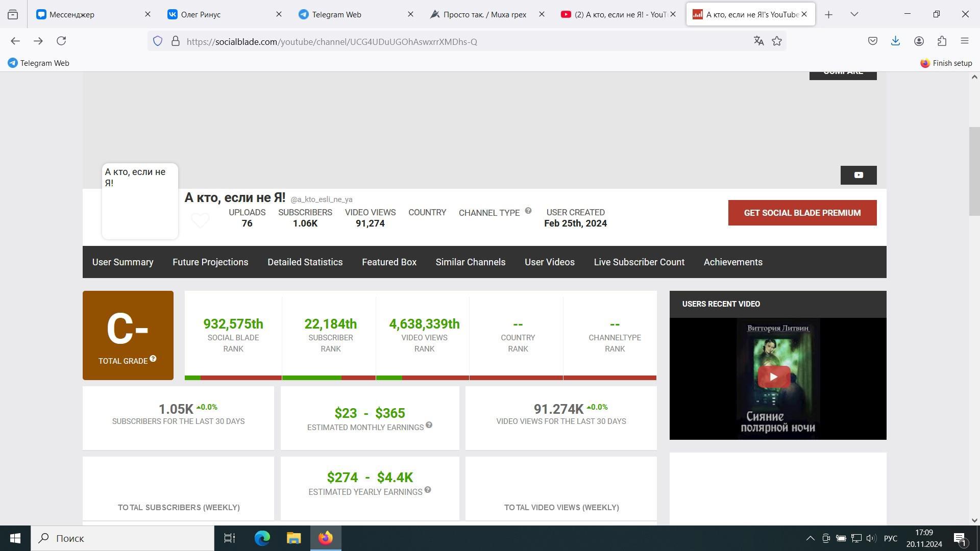The width and height of the screenshot is (980, 551).
Task: Play the recent video Сияние полярной ночи
Action: [773, 377]
